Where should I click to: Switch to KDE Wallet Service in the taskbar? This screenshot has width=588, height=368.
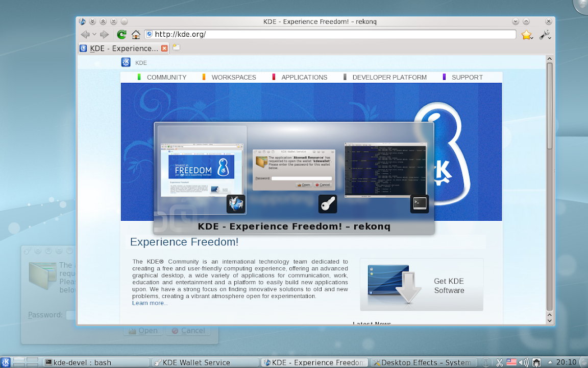(x=206, y=362)
